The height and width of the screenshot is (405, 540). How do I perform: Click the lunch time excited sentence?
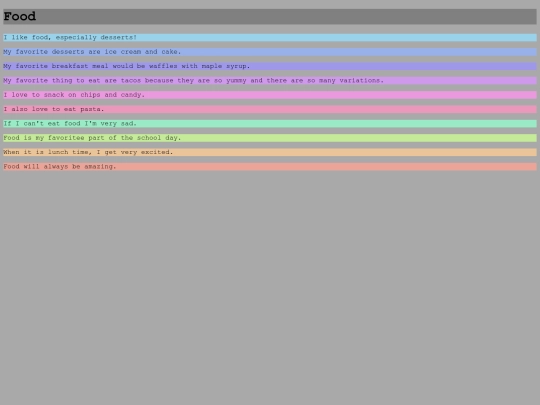pyautogui.click(x=270, y=152)
